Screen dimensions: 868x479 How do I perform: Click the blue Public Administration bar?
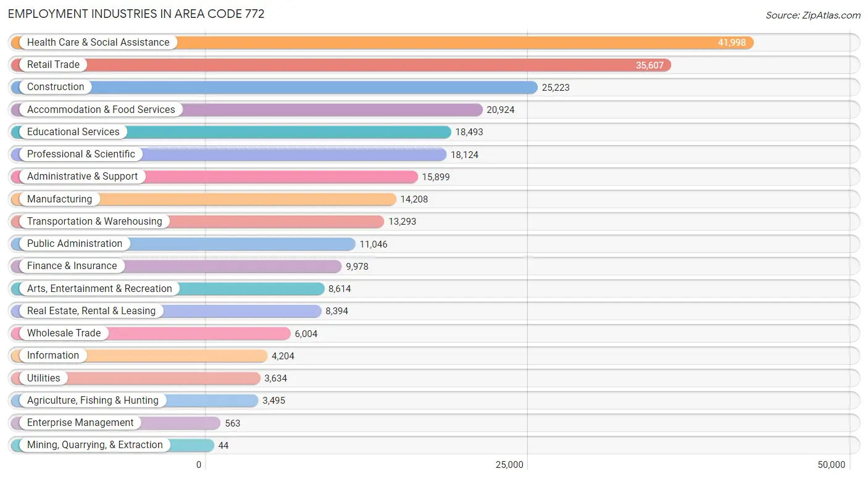[x=183, y=243]
